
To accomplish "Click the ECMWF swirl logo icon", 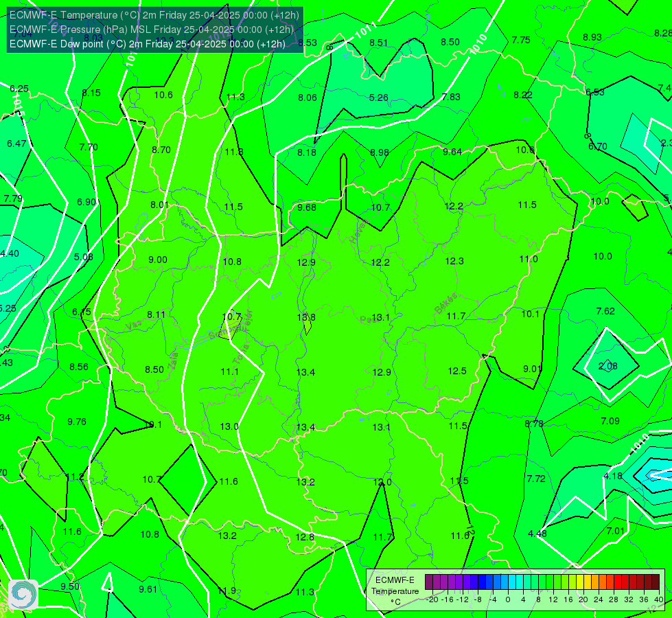I will click(23, 595).
